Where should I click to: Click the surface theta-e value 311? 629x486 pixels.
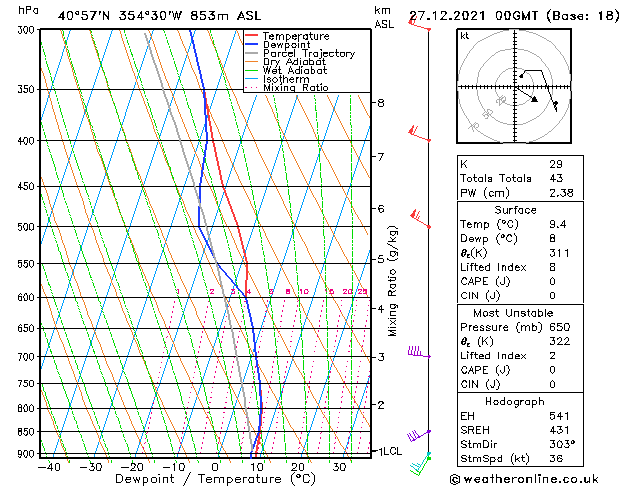(559, 253)
